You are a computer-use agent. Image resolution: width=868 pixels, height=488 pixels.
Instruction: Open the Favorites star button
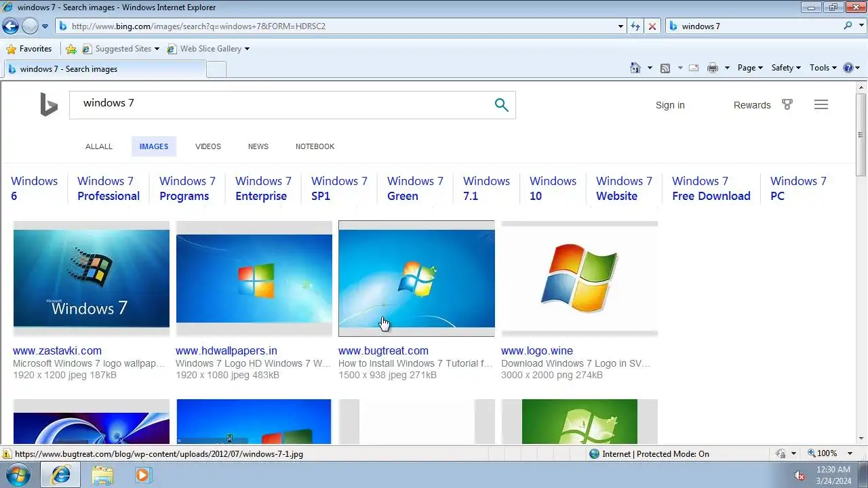coord(28,49)
